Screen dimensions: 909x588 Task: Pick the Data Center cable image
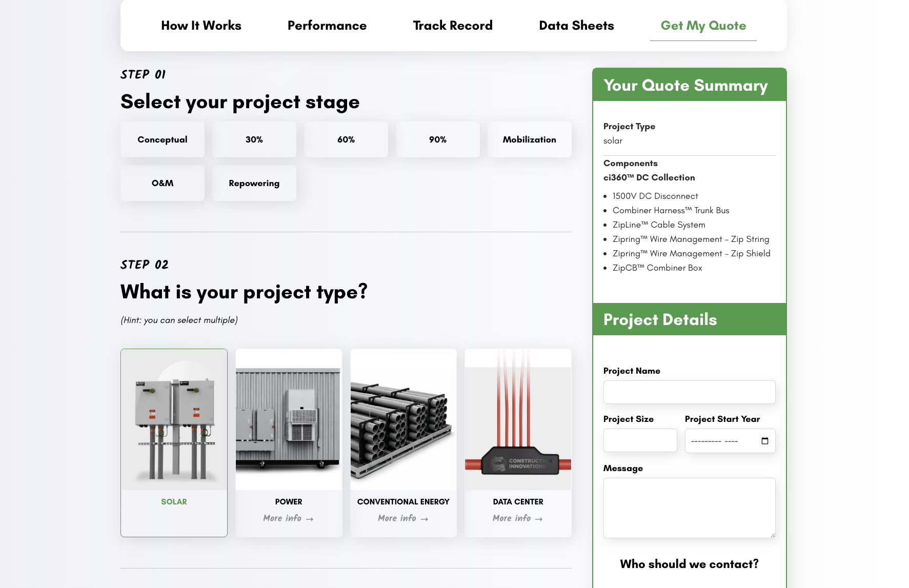coord(518,419)
